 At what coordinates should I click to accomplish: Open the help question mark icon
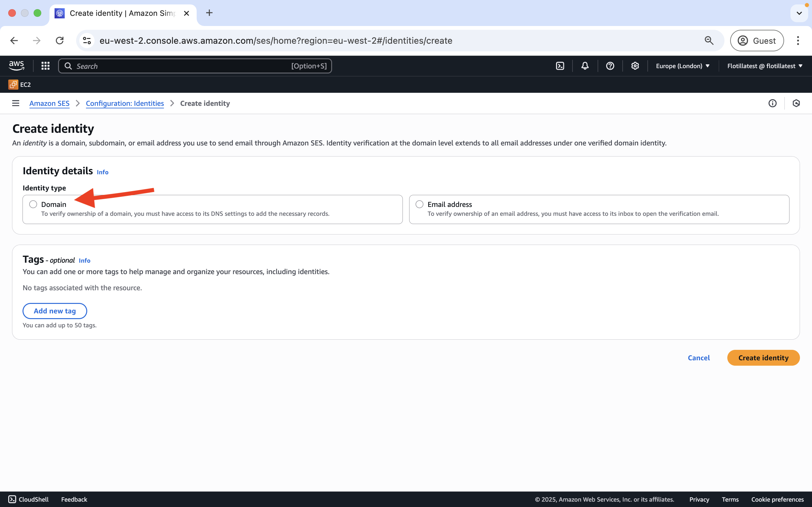tap(610, 66)
